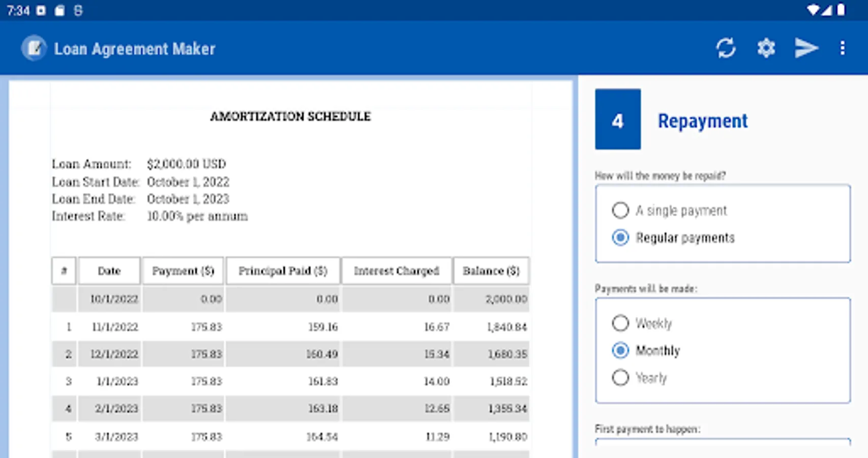The width and height of the screenshot is (868, 458).
Task: Tap the Loan Agreement Maker app logo
Action: point(34,48)
